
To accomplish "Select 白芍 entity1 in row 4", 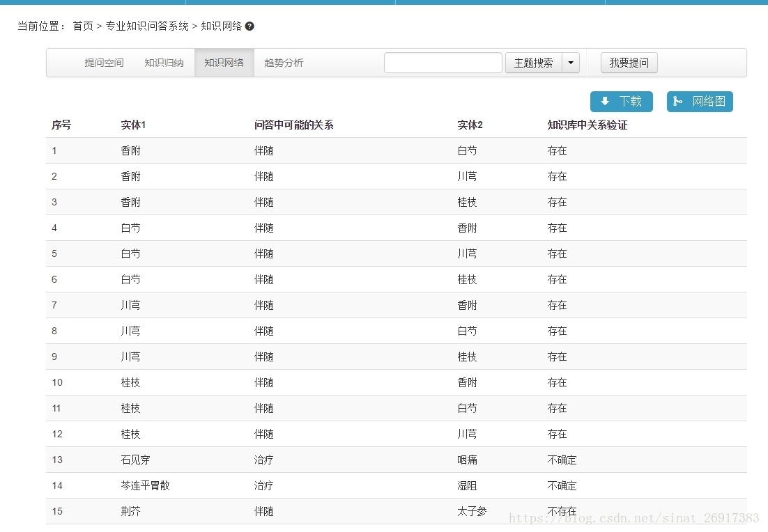I will point(131,228).
